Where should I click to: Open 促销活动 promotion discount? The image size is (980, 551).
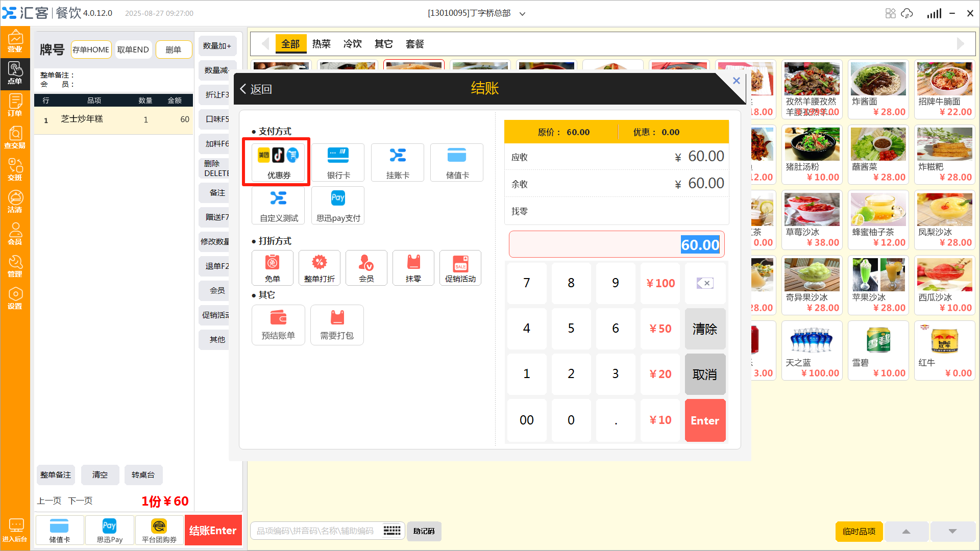coord(460,268)
